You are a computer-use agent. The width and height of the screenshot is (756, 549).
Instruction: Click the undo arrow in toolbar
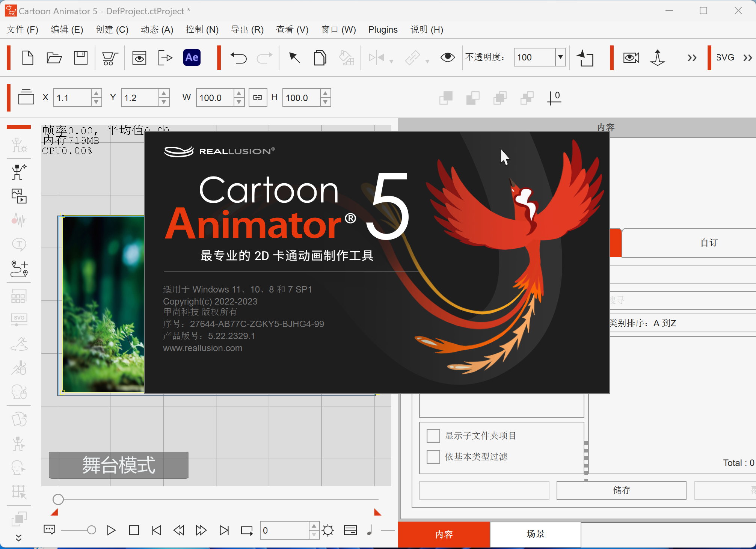(238, 57)
